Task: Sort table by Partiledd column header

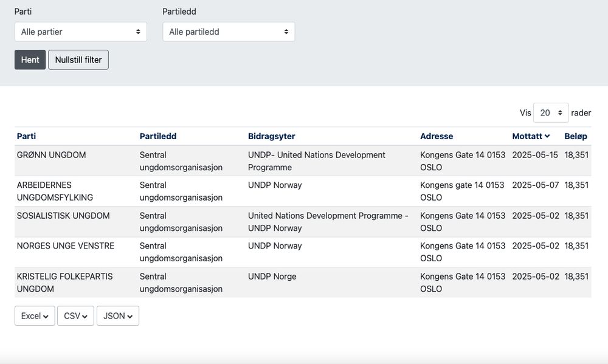Action: click(158, 136)
